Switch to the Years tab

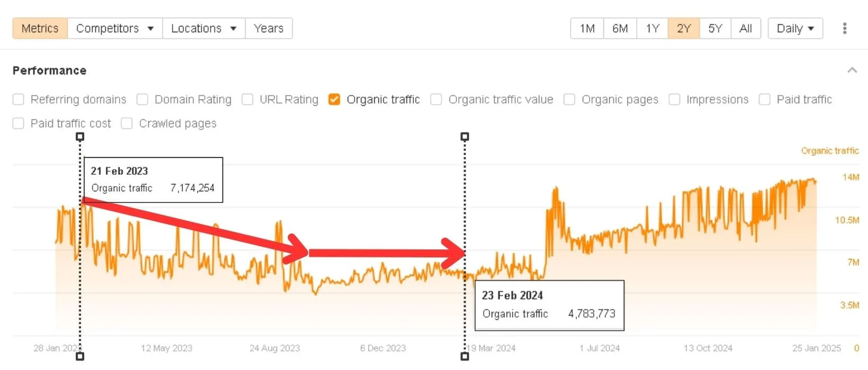[268, 29]
